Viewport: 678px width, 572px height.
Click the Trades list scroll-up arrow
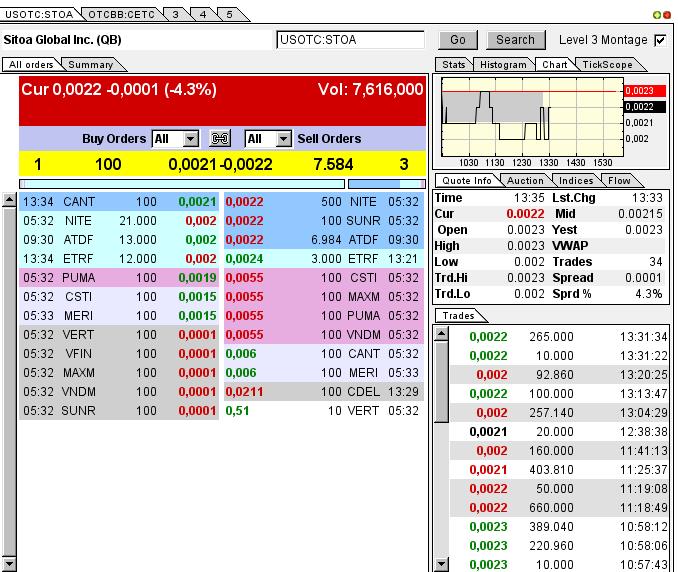441,331
